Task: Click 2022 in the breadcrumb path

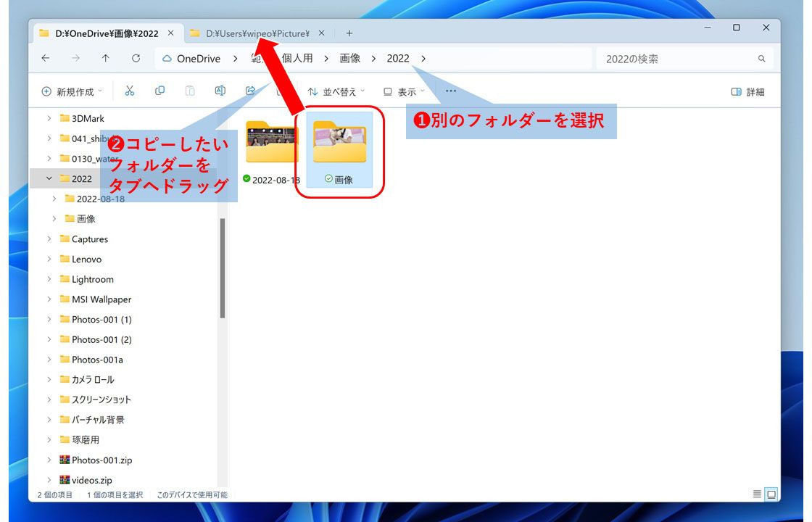Action: point(398,58)
